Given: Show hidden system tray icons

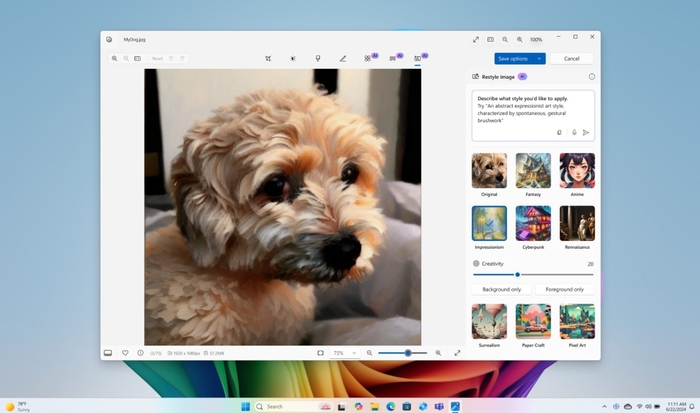Looking at the screenshot, I should [604, 406].
